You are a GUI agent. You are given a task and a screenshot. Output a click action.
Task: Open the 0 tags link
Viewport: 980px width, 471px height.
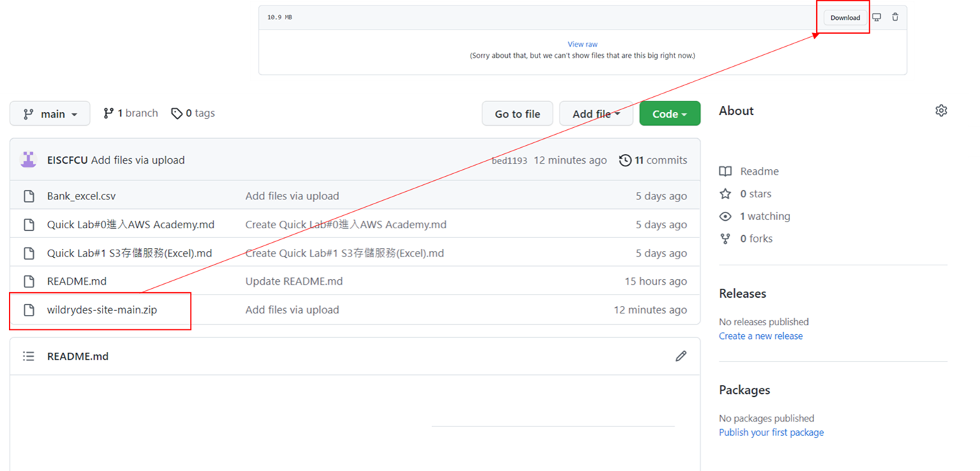[x=193, y=113]
